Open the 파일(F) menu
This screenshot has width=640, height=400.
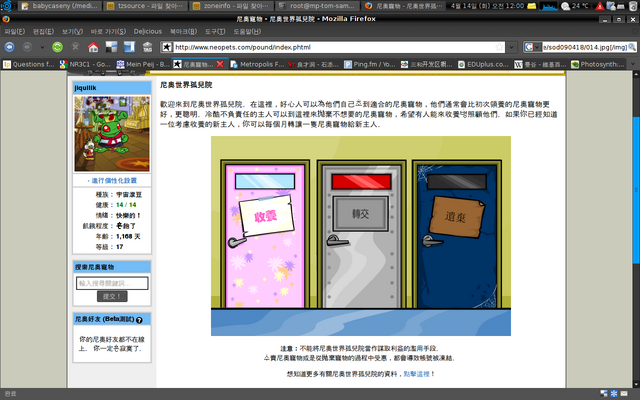coord(15,31)
